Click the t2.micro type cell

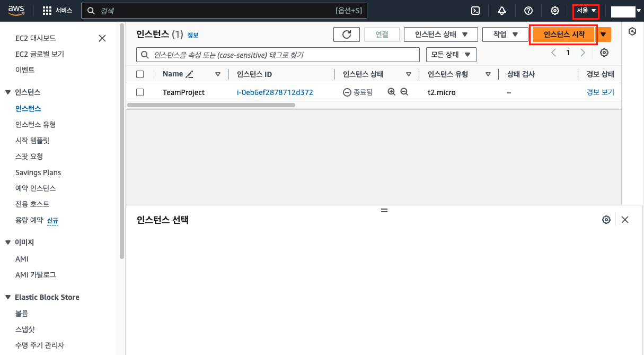(x=442, y=92)
